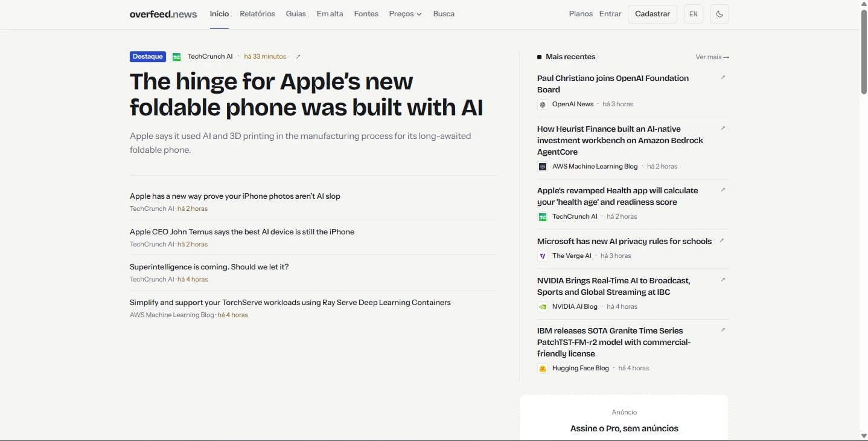
Task: Click The Verge AI source icon
Action: coord(543,256)
